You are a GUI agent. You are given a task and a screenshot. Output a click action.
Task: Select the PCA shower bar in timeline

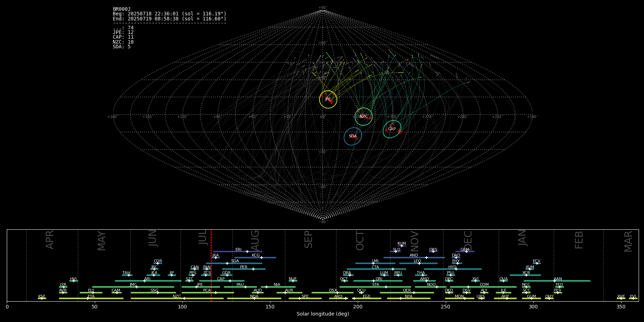[208, 293]
